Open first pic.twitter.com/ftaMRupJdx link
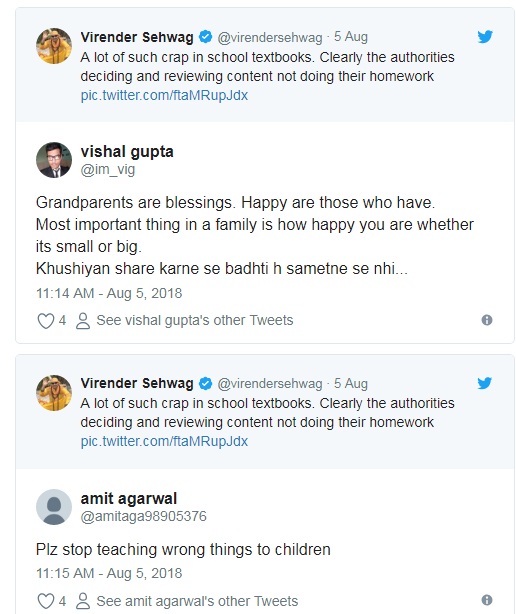Screen dimensions: 516x614 click(x=164, y=95)
